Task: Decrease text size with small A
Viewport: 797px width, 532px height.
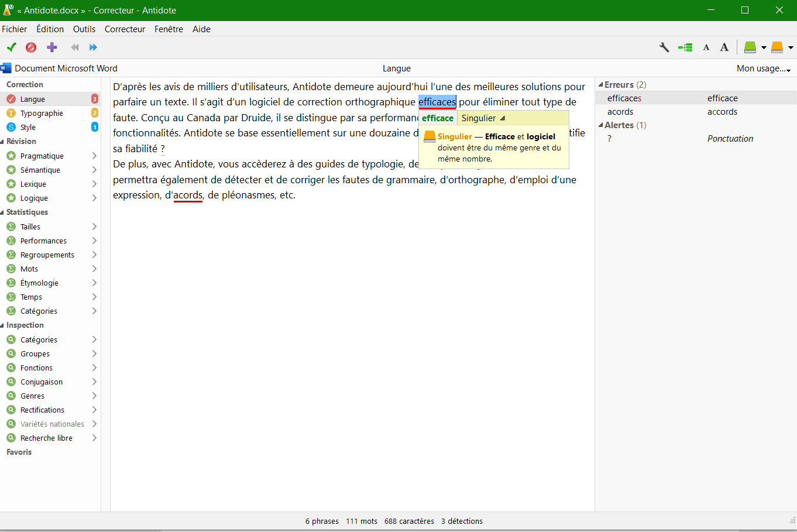Action: [x=706, y=48]
